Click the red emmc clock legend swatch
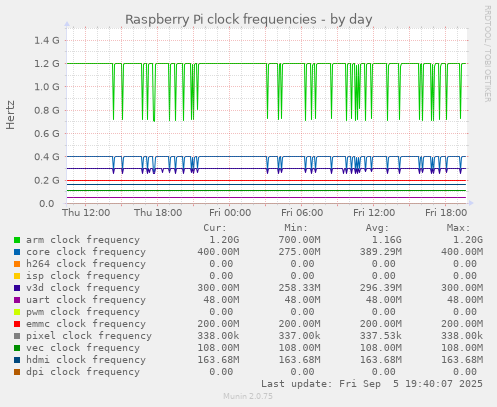The image size is (497, 407). 17,324
